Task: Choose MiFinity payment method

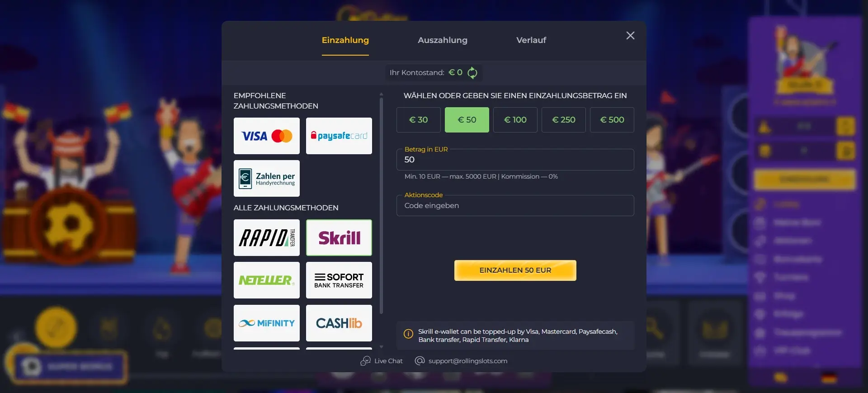Action: click(266, 323)
